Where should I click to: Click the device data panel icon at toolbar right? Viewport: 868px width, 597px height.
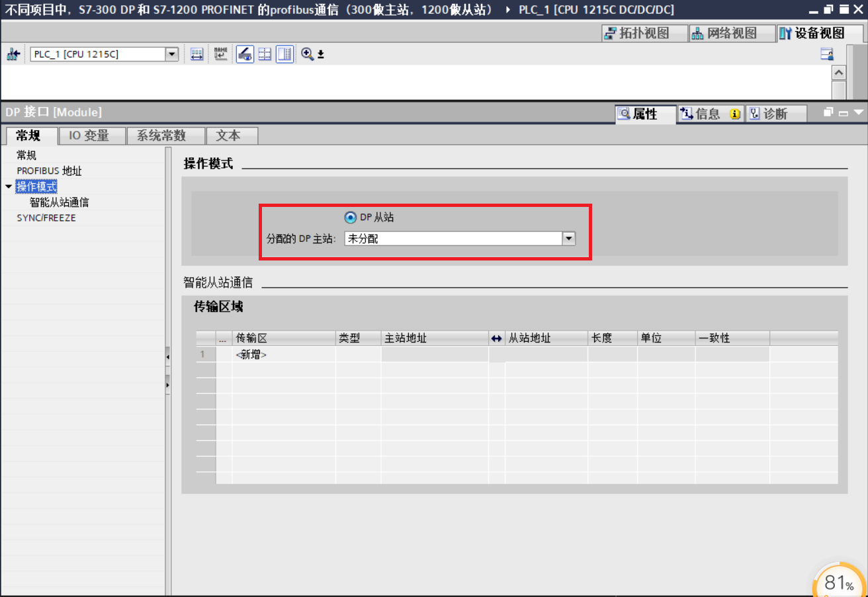(x=827, y=54)
